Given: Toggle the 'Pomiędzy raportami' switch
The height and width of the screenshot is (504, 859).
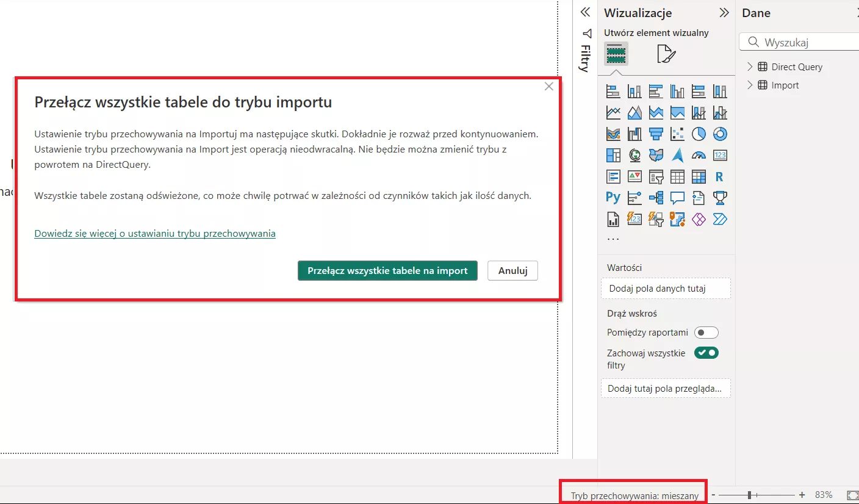Looking at the screenshot, I should click(706, 333).
